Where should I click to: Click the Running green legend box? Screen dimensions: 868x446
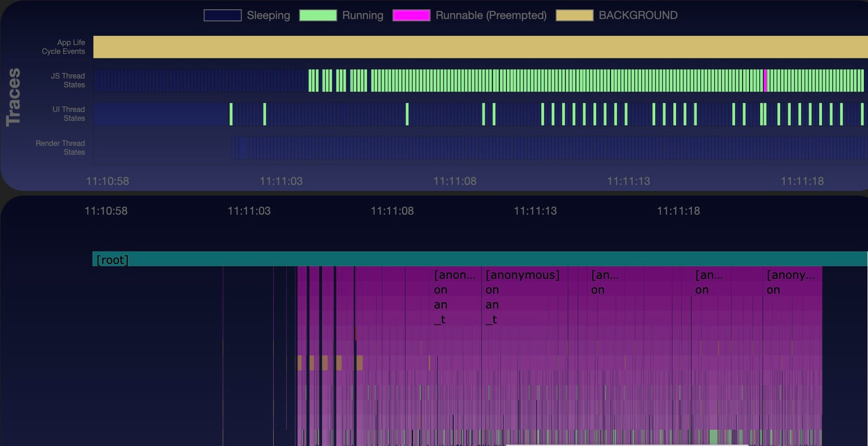tap(318, 15)
